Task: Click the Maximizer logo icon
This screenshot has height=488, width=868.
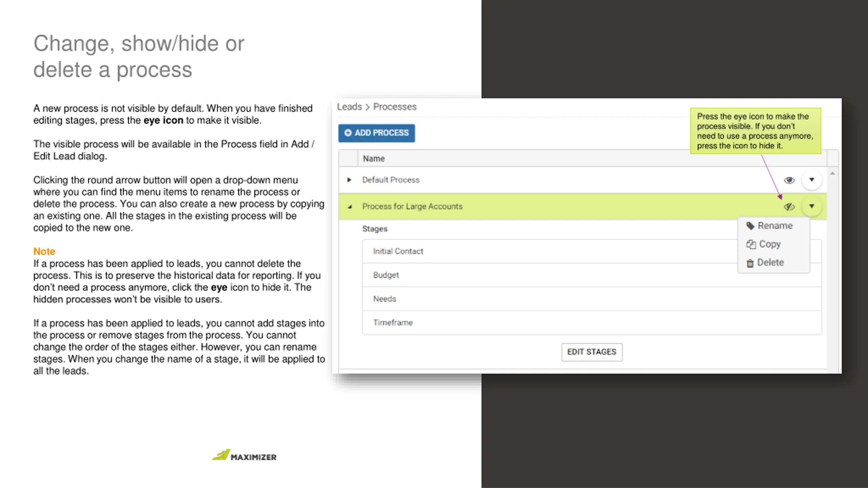Action: pyautogui.click(x=221, y=455)
